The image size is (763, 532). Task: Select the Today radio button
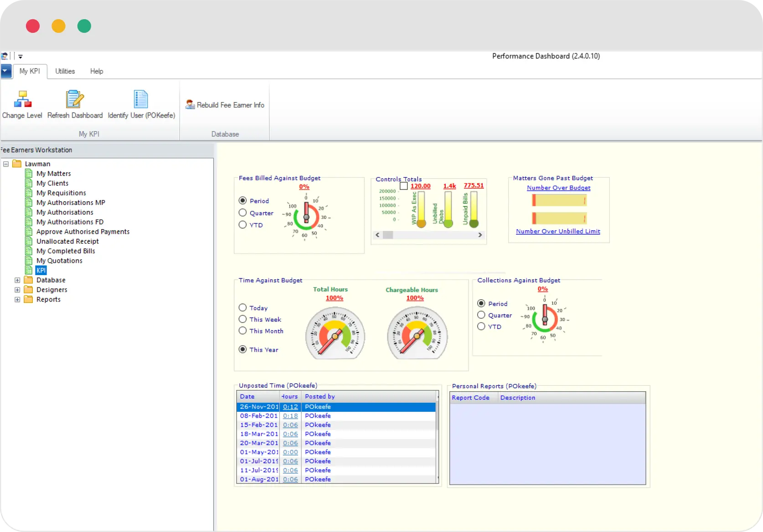(242, 307)
